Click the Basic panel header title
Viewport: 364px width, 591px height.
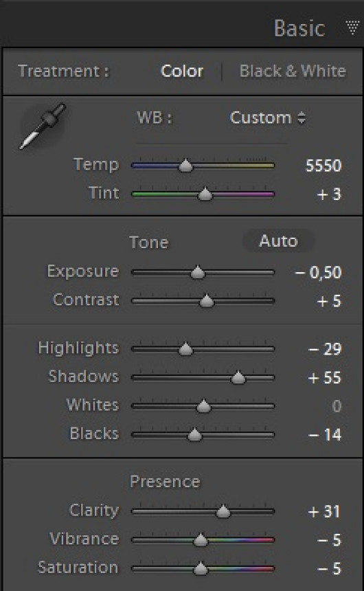(299, 28)
